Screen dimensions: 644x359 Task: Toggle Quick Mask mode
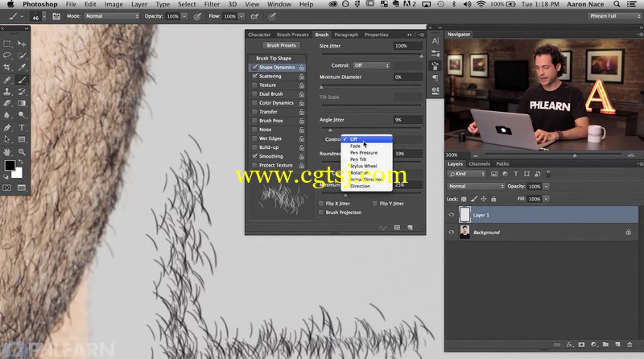pyautogui.click(x=7, y=188)
